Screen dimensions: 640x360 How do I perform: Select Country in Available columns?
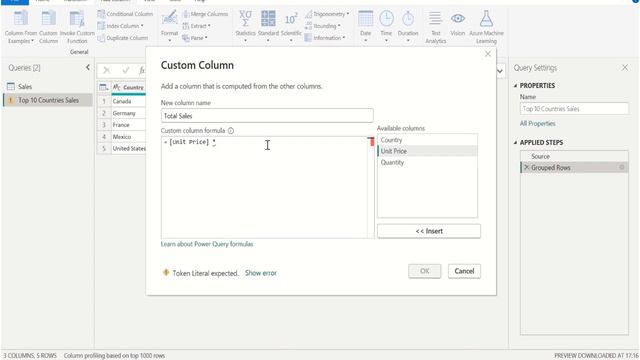[x=427, y=140]
